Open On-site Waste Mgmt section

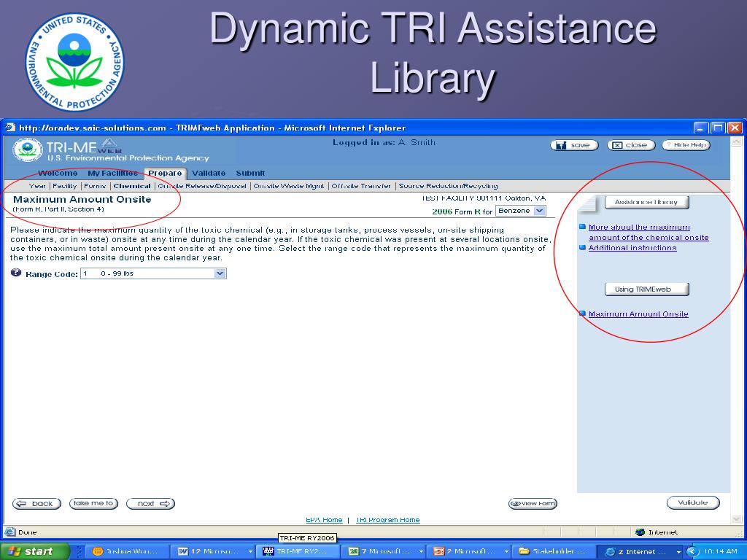[289, 186]
